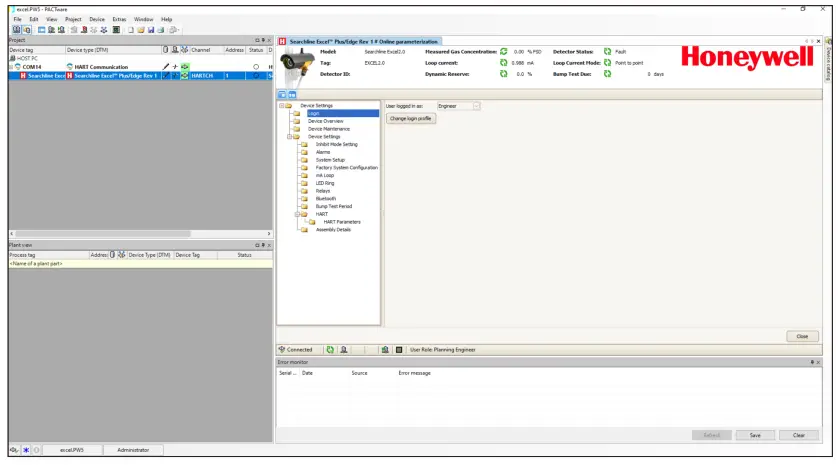
Task: Click the blue window toolbar icon
Action: point(41,30)
